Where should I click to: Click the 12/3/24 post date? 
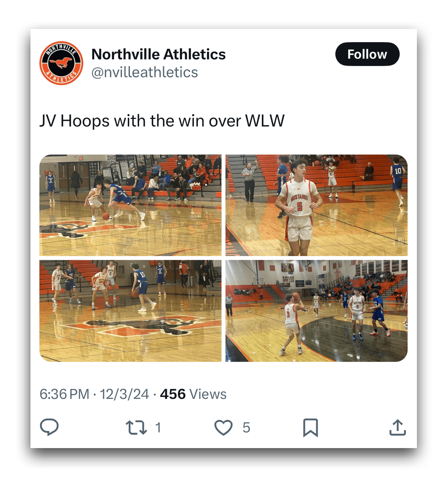click(124, 394)
